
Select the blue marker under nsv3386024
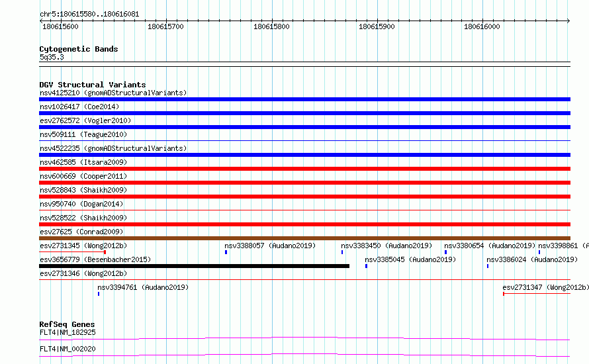coord(488,266)
